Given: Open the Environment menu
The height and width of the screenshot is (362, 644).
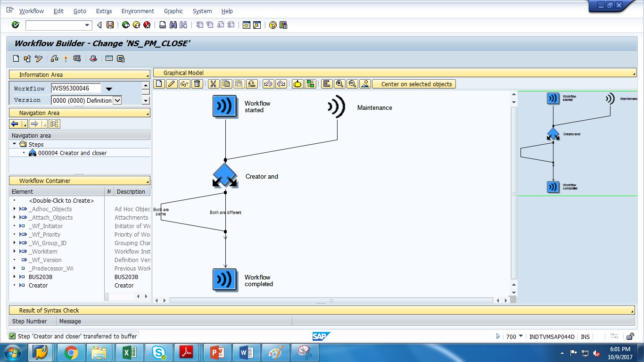Looking at the screenshot, I should click(x=138, y=11).
